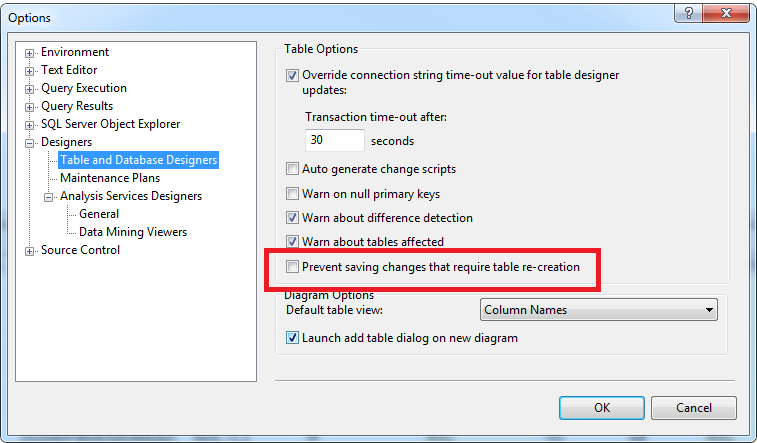The width and height of the screenshot is (757, 443).
Task: Enable Warn on null primary keys
Action: pyautogui.click(x=292, y=193)
